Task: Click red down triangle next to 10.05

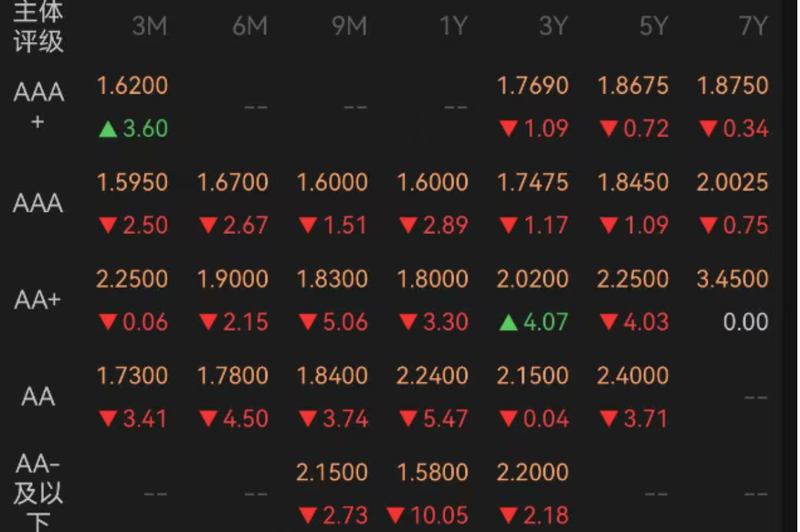Action: [x=396, y=516]
